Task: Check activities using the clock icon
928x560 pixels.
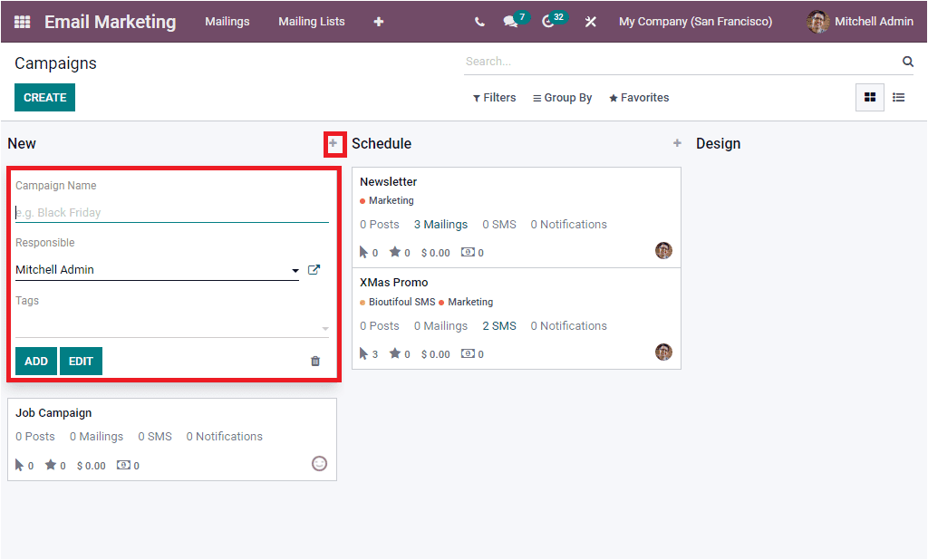Action: point(548,21)
